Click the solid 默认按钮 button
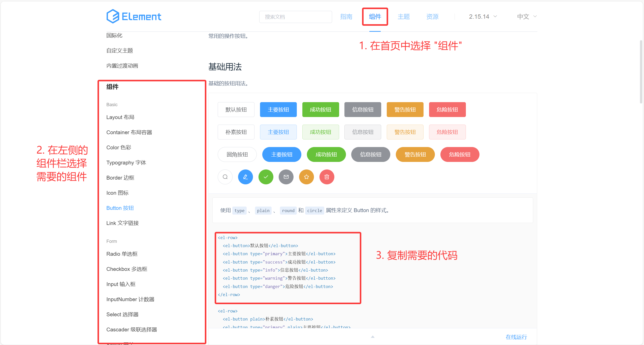The width and height of the screenshot is (644, 345). pyautogui.click(x=236, y=109)
